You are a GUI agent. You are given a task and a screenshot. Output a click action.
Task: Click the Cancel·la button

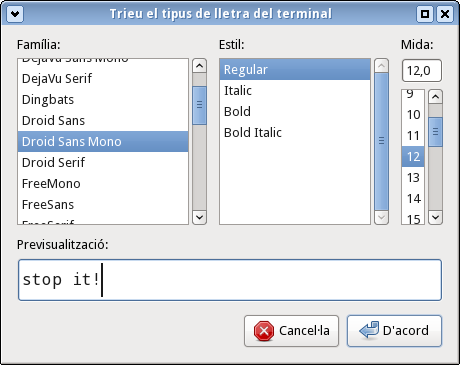pos(291,331)
